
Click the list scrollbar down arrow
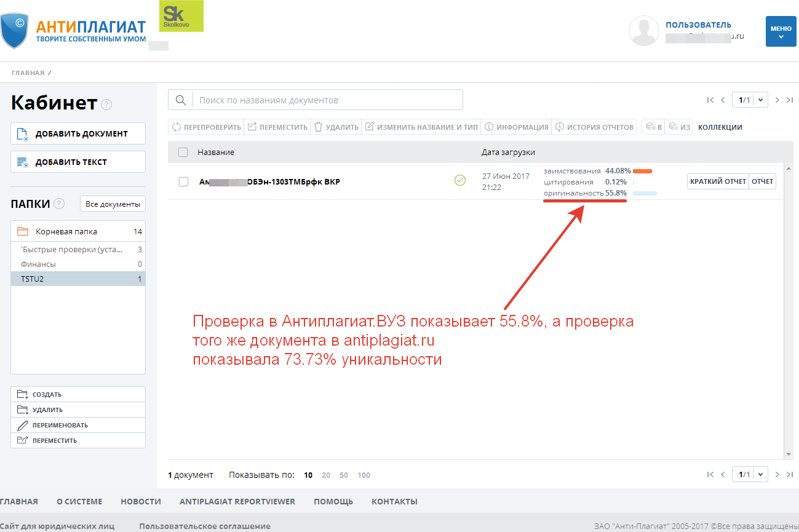point(789,455)
